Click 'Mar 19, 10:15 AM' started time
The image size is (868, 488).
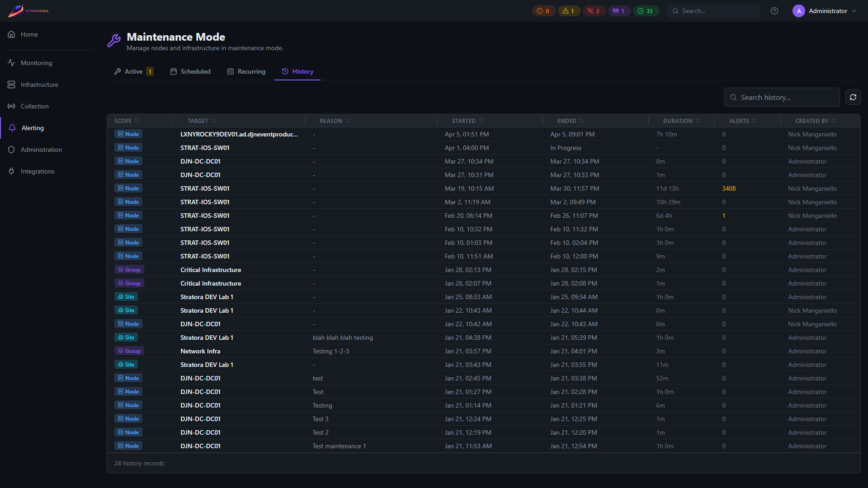tap(469, 188)
